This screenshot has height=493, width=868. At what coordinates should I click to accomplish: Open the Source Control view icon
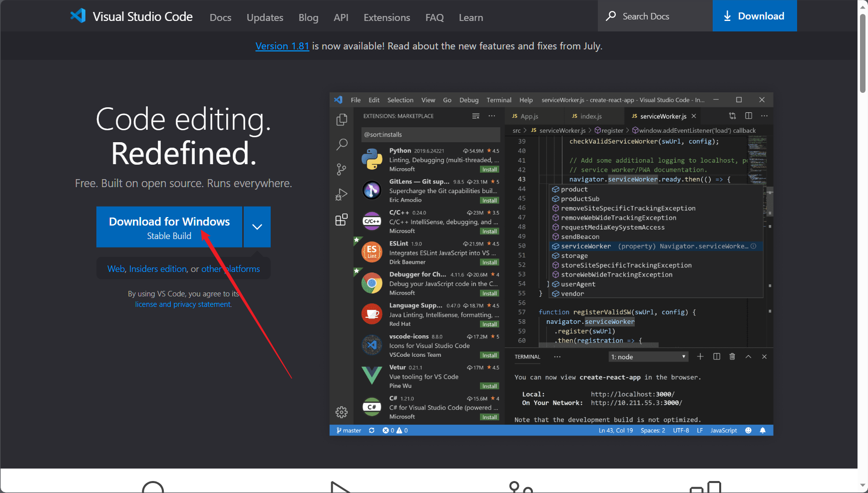pos(342,169)
